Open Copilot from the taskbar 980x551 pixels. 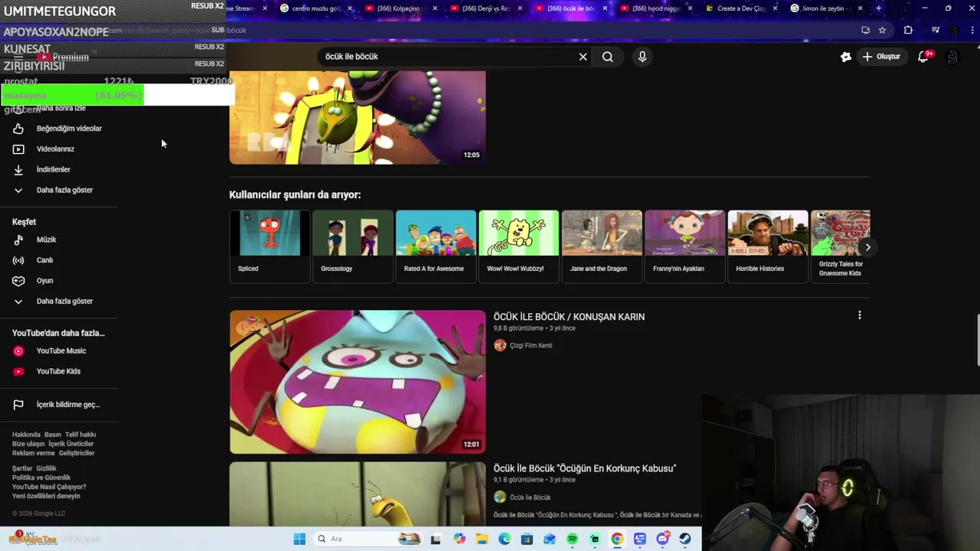coord(459,539)
